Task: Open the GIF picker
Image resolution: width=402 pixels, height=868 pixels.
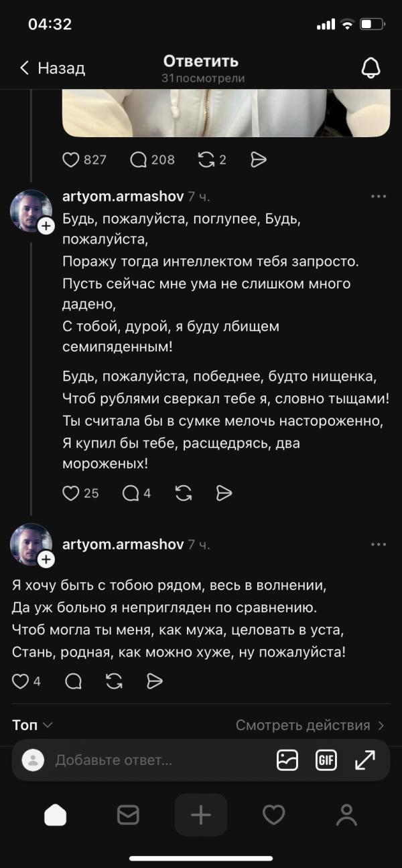Action: pos(326,760)
